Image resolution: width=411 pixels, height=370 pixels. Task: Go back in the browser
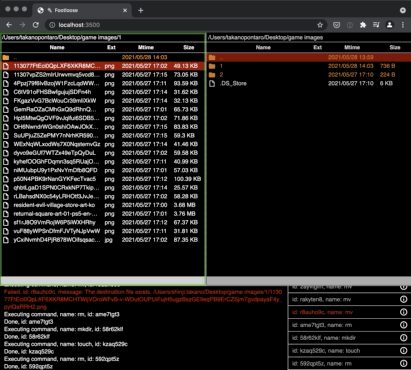(9, 25)
